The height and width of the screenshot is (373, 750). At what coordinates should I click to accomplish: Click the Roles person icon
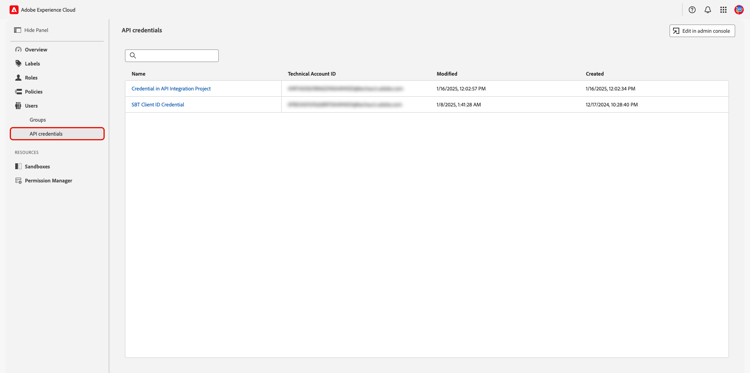[18, 77]
